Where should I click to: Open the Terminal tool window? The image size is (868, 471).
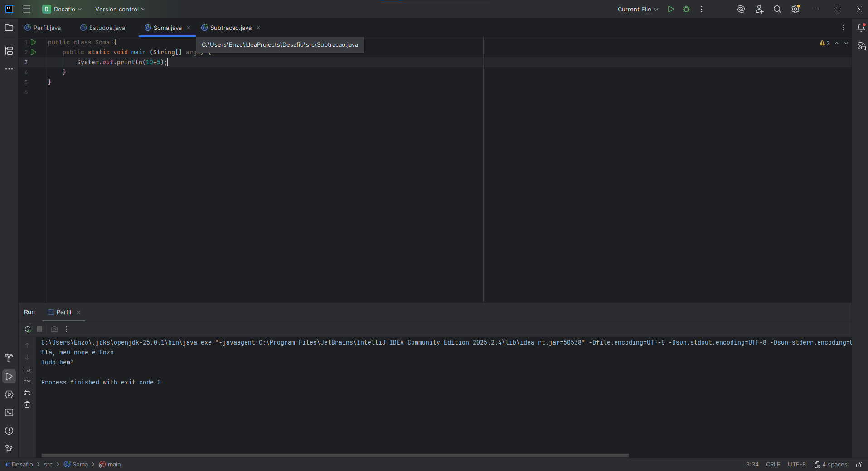click(x=9, y=413)
